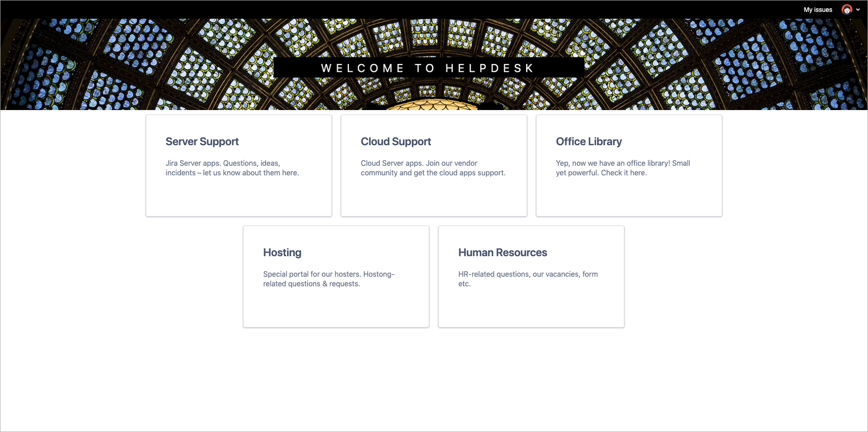Click the hosters portal description text
This screenshot has width=868, height=432.
(x=328, y=279)
